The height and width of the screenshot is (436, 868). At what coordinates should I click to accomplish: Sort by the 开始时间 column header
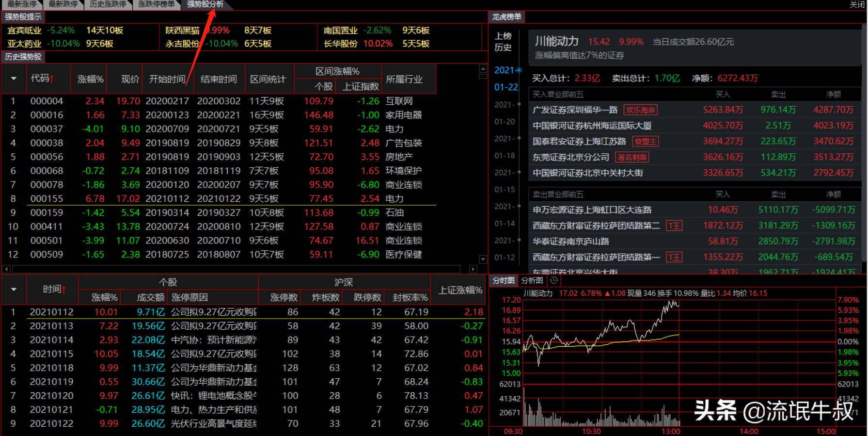click(167, 79)
